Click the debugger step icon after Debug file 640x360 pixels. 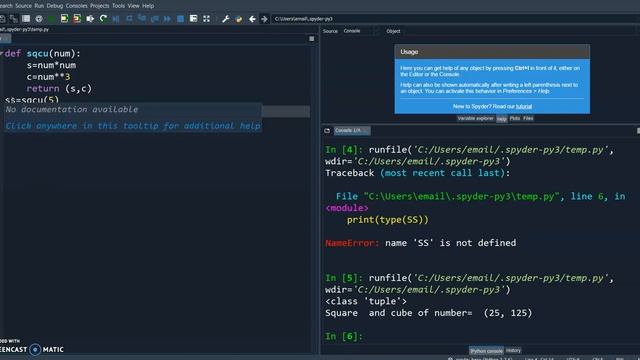[129, 19]
